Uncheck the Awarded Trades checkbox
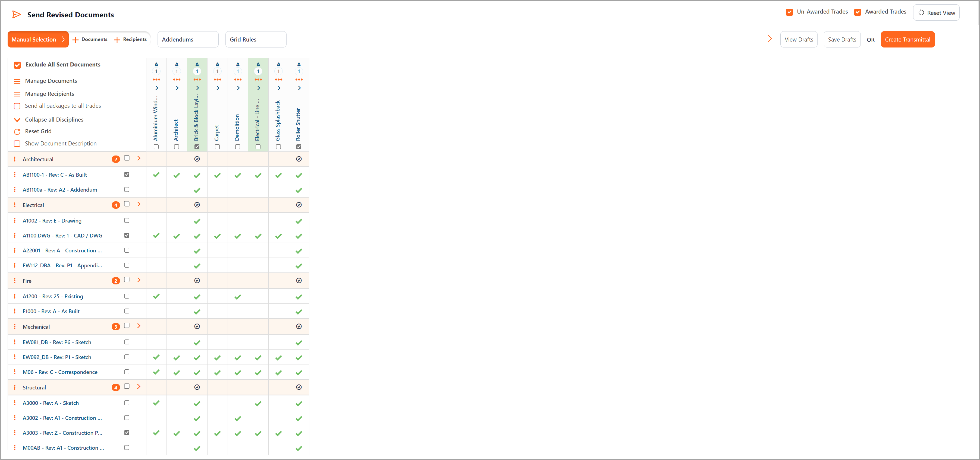Viewport: 980px width, 460px height. (x=857, y=12)
